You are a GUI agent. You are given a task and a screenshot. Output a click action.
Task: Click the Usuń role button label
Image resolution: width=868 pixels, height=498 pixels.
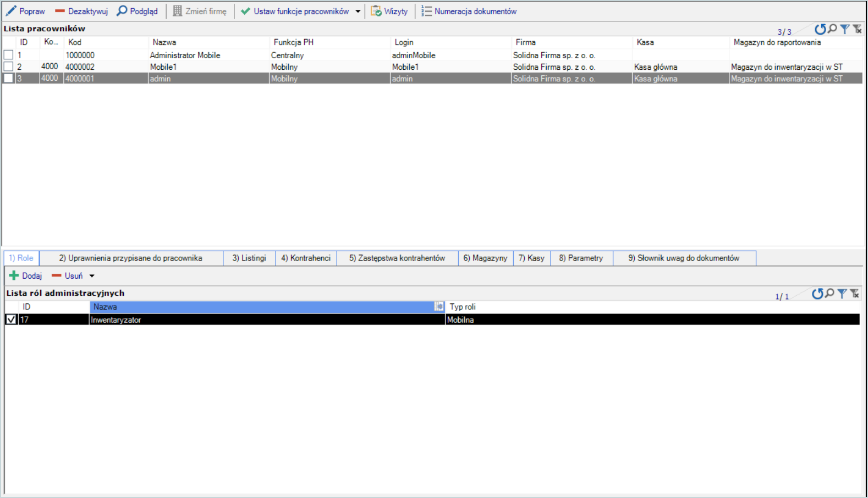point(74,276)
